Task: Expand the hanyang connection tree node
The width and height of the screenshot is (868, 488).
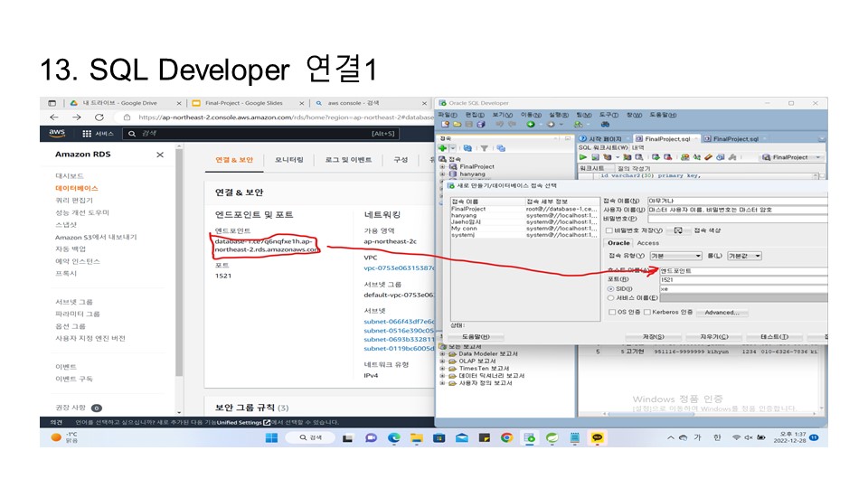Action: point(443,174)
